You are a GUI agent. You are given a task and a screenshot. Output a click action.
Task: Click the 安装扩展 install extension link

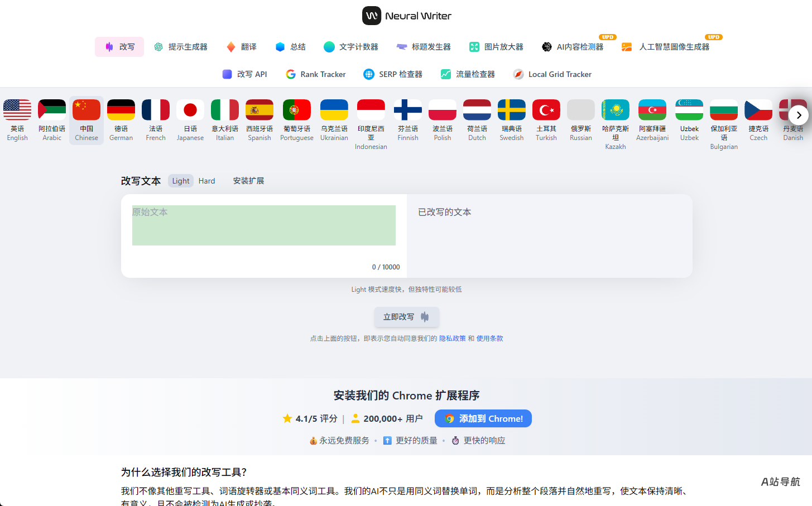click(248, 181)
